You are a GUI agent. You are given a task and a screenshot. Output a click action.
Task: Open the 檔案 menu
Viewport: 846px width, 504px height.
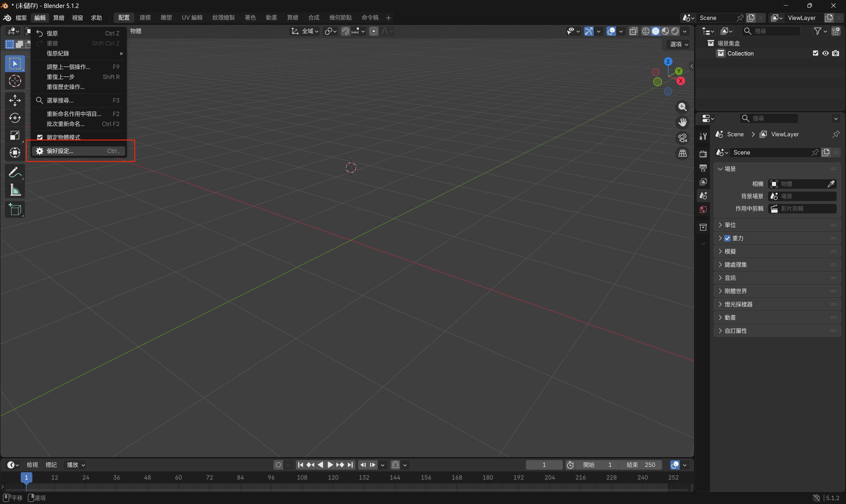[21, 18]
